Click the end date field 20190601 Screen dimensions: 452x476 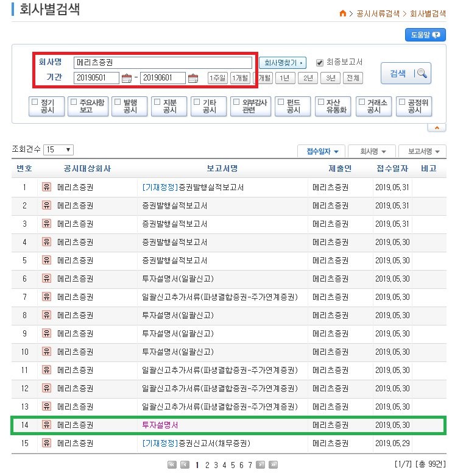163,78
